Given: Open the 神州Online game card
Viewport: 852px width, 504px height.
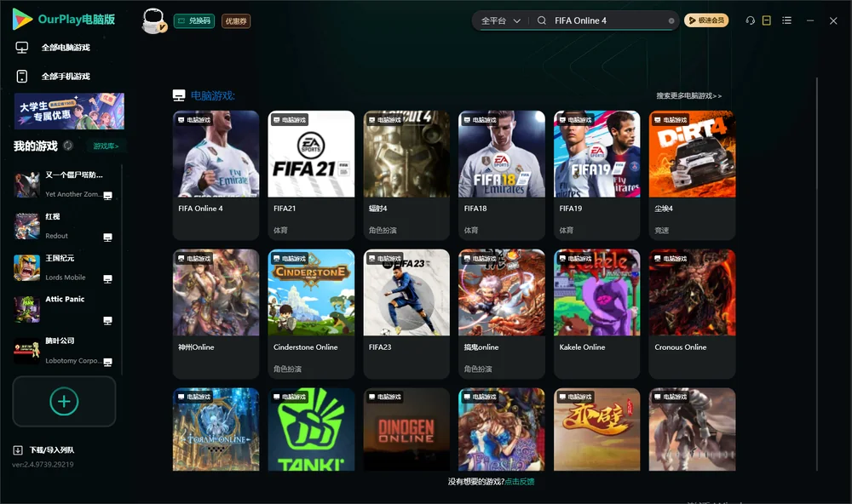Looking at the screenshot, I should pyautogui.click(x=216, y=314).
